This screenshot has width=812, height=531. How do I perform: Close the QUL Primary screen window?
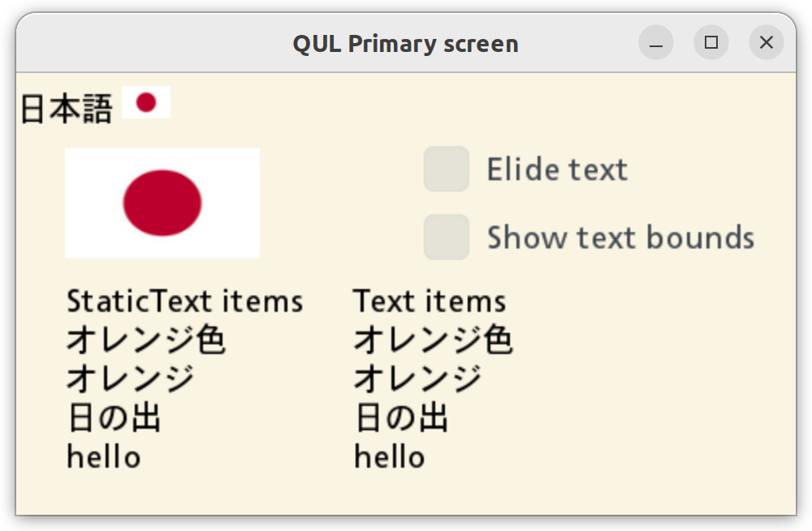(x=766, y=43)
